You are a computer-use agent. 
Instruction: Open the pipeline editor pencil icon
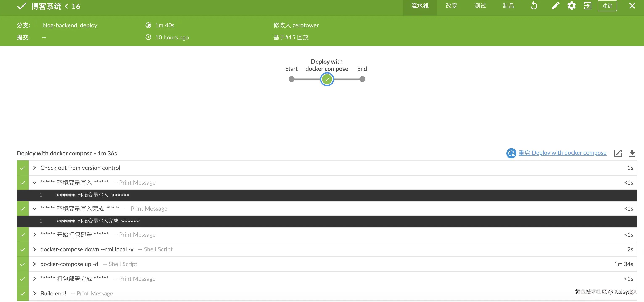[555, 6]
